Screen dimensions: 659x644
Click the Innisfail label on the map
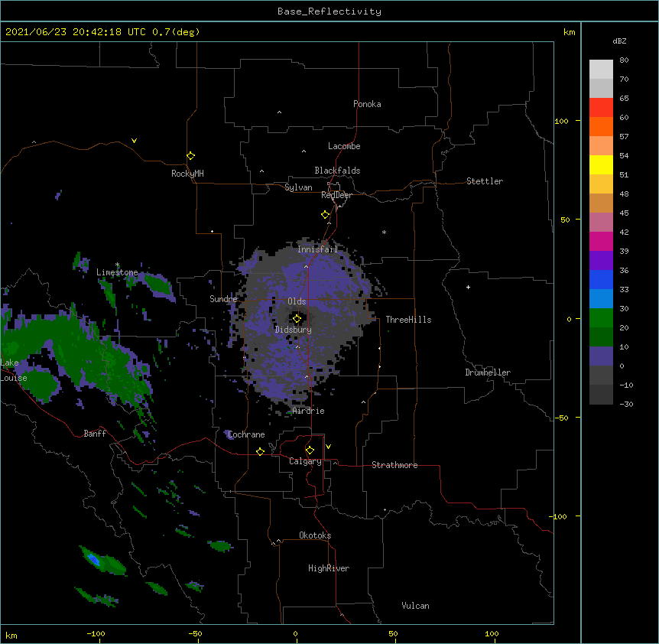tap(317, 249)
